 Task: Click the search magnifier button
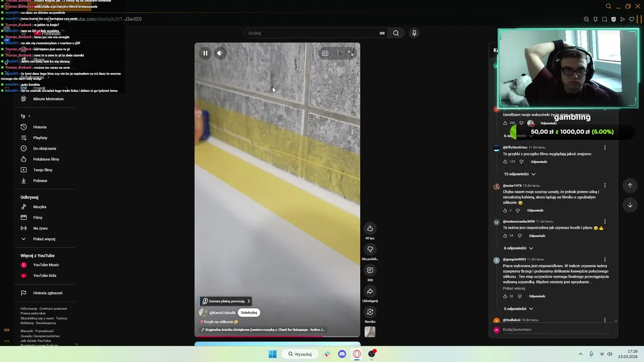[x=396, y=33]
